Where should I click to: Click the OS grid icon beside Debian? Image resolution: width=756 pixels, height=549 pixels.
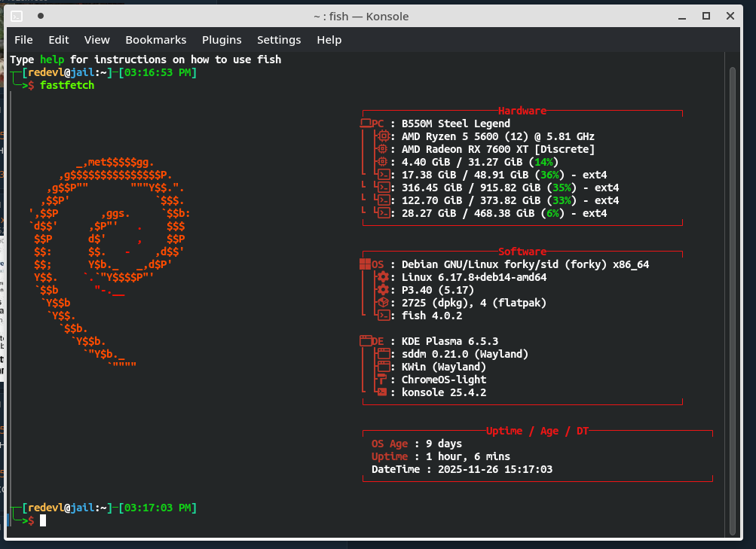pyautogui.click(x=365, y=264)
